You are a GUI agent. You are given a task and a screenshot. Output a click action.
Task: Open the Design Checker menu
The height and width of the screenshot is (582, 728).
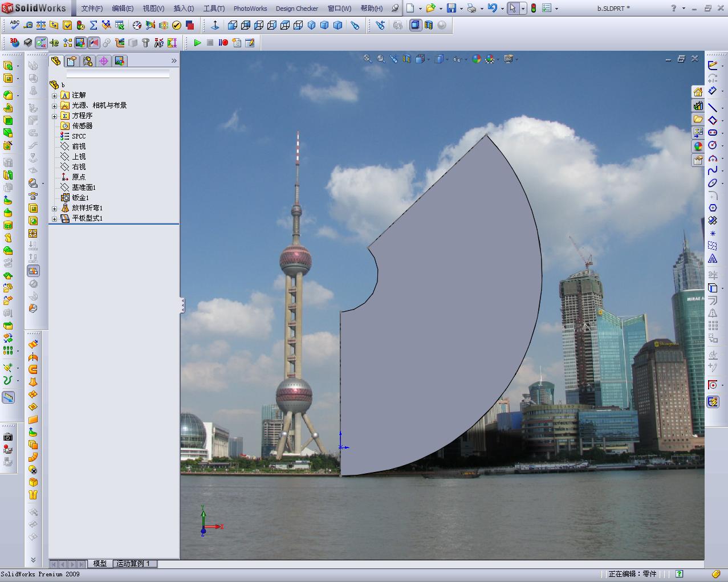(x=297, y=9)
